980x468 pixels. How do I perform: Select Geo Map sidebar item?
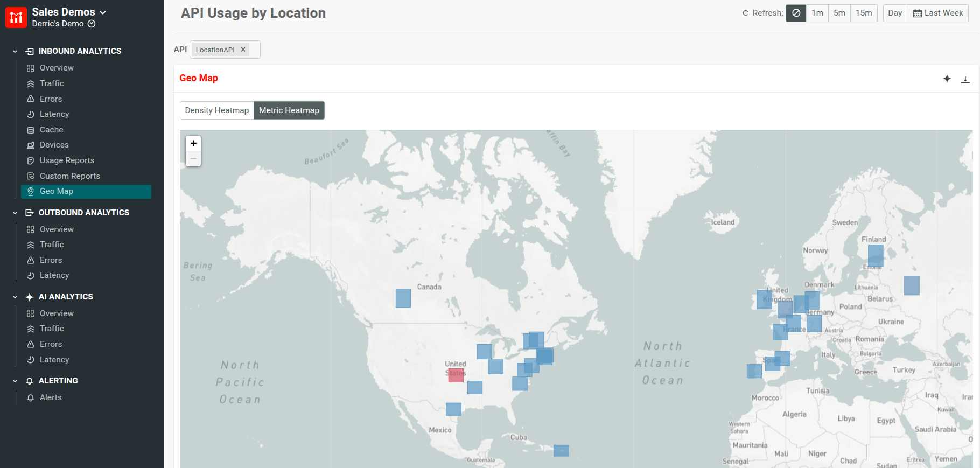click(86, 191)
